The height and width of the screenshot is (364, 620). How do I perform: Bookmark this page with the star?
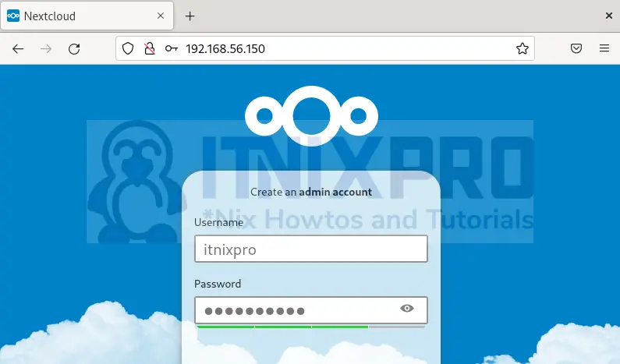tap(522, 48)
